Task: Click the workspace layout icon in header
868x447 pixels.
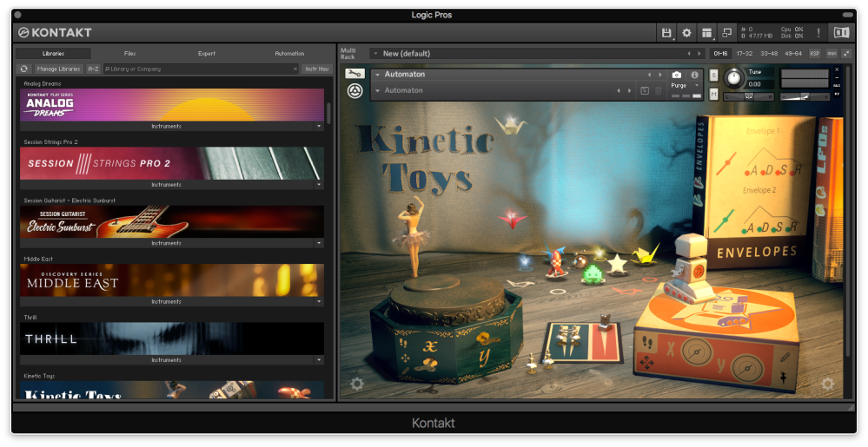Action: click(707, 33)
